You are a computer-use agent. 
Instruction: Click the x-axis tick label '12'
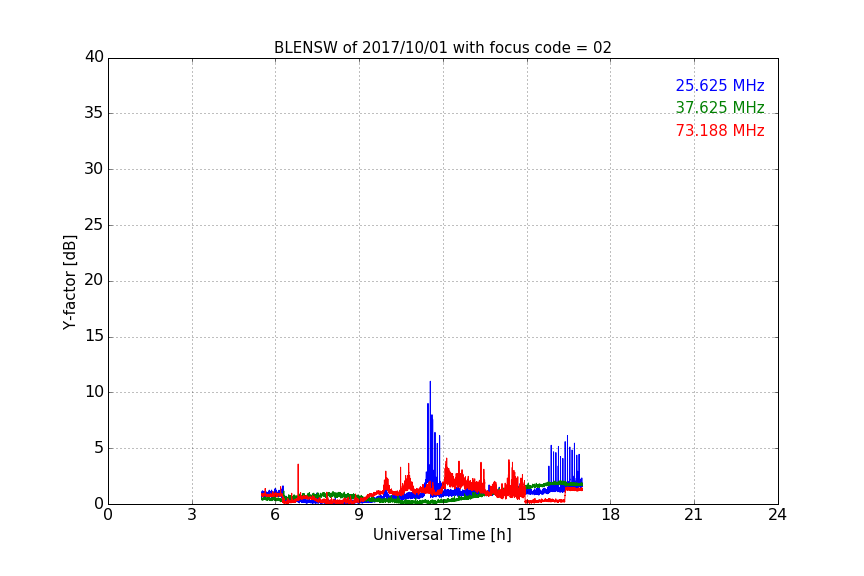(x=443, y=515)
